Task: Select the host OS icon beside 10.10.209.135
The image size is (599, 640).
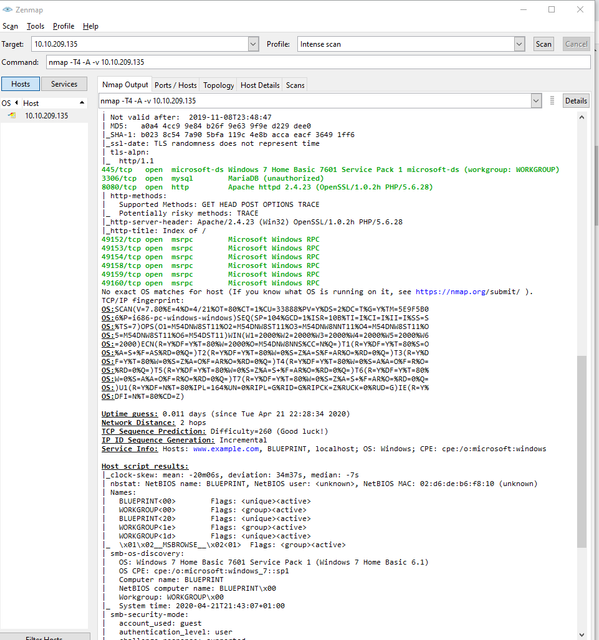Action: pos(12,116)
